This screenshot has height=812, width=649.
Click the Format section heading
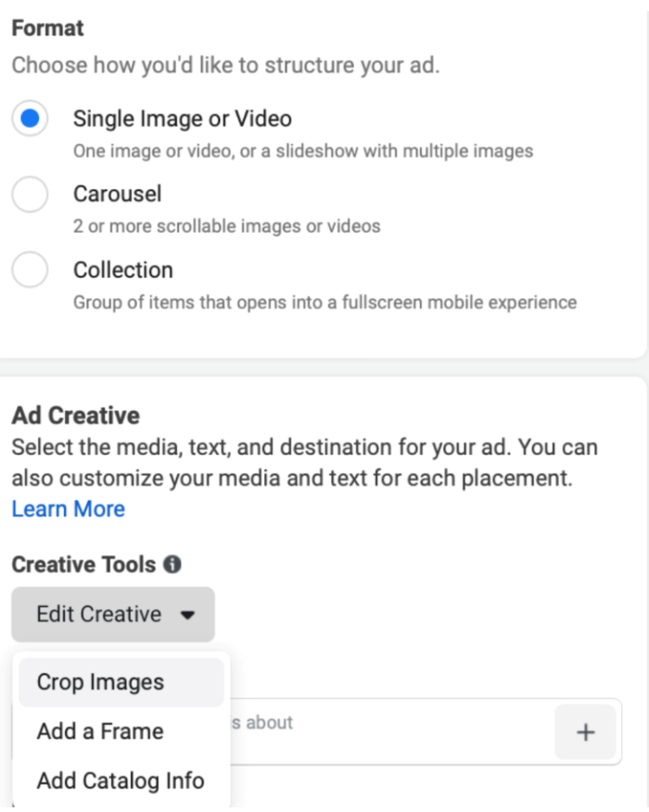click(47, 28)
